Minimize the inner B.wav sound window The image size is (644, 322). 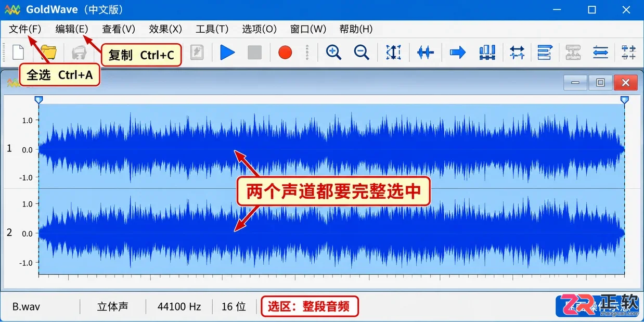tap(575, 82)
